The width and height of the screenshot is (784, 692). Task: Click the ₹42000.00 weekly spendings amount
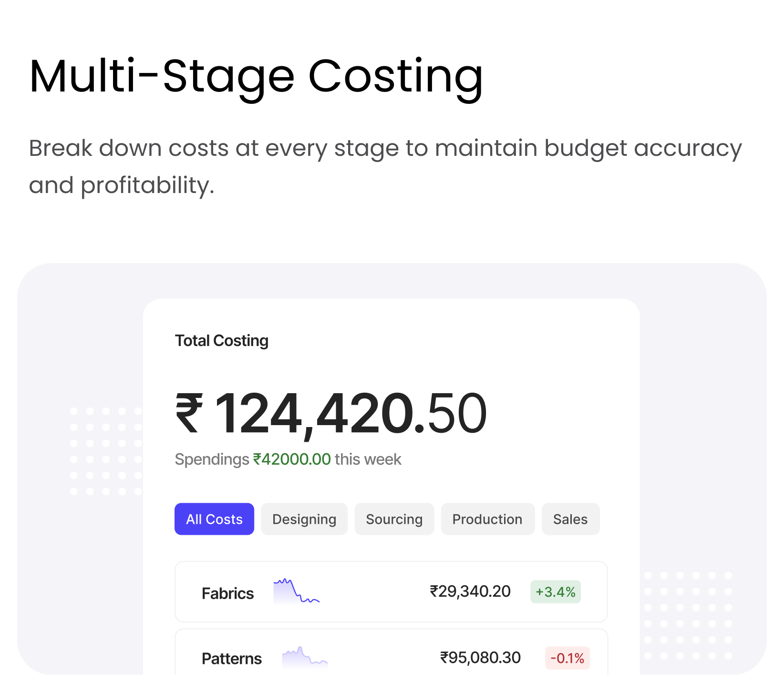coord(292,459)
